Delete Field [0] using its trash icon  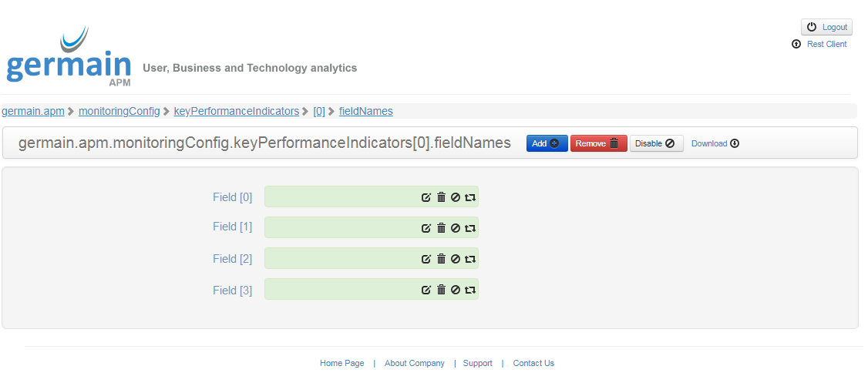point(442,197)
